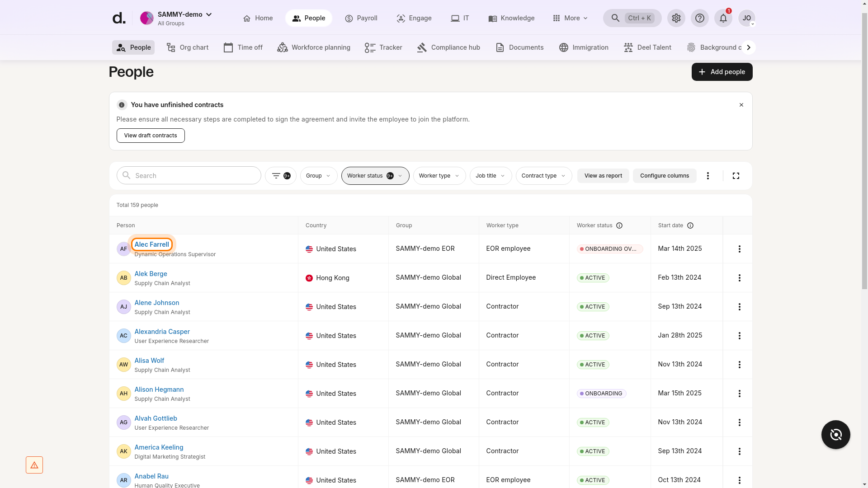Open Alec Farrell's profile link
Screen dimensions: 868x488
[152, 244]
